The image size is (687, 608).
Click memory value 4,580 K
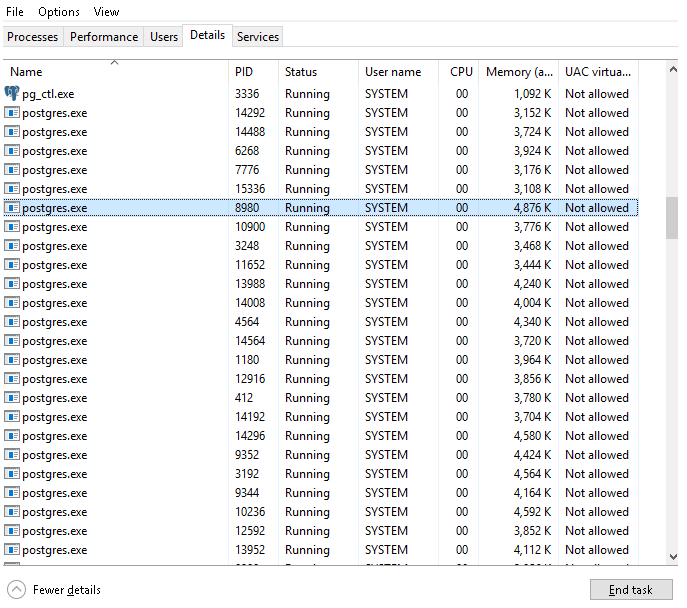coord(532,436)
